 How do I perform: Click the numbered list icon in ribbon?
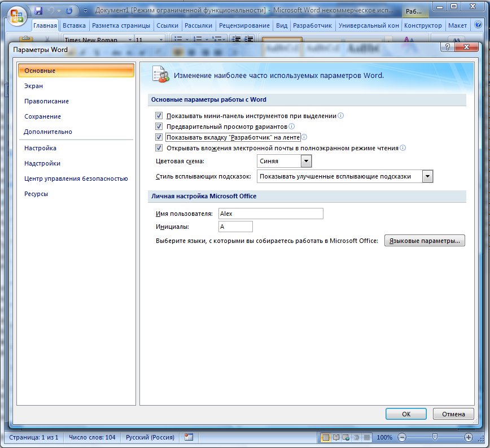point(198,39)
